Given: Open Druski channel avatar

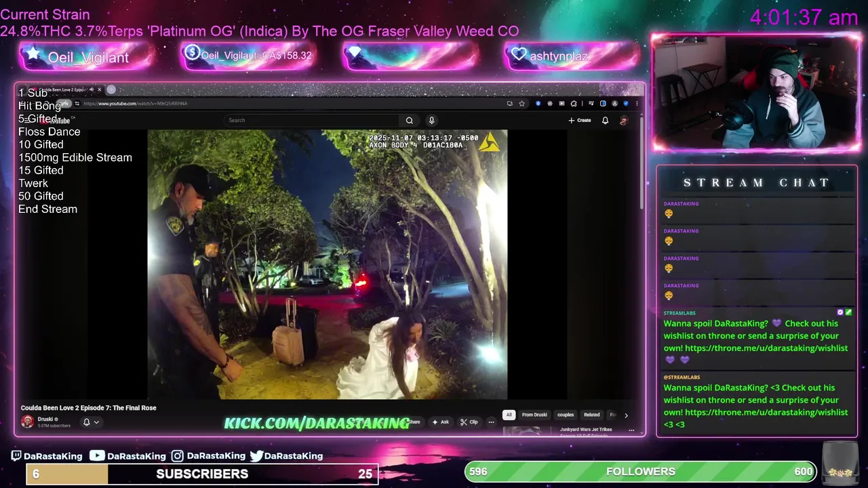Looking at the screenshot, I should [27, 422].
